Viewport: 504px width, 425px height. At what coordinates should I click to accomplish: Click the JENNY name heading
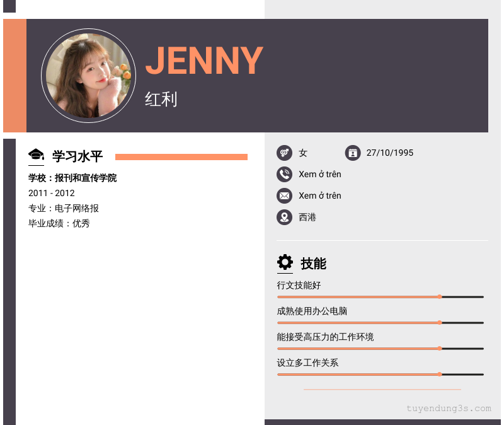pyautogui.click(x=204, y=60)
